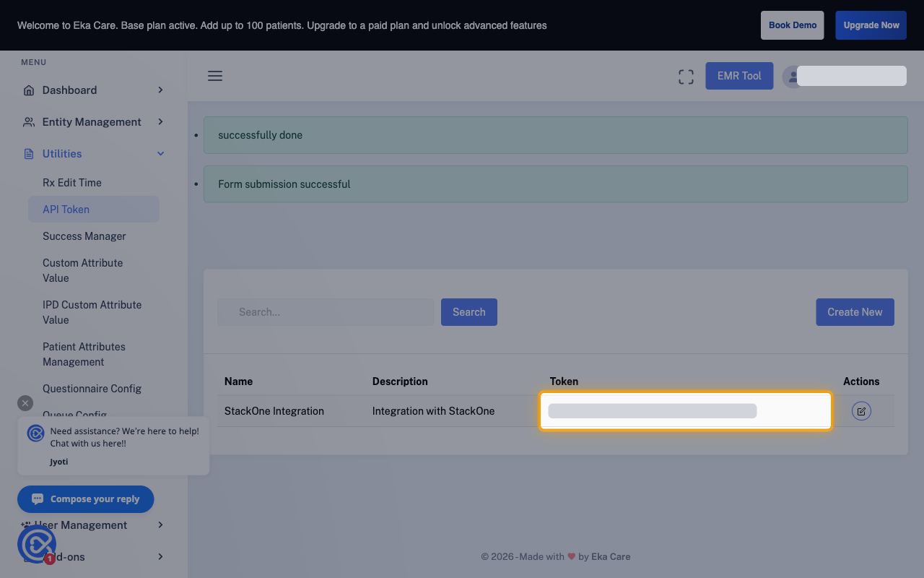Dismiss the chat assistance popup
The width and height of the screenshot is (924, 578).
pos(25,403)
